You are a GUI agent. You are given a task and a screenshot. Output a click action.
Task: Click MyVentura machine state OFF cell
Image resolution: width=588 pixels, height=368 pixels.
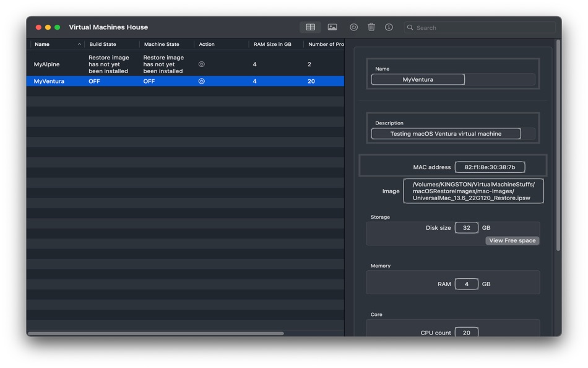tap(149, 81)
